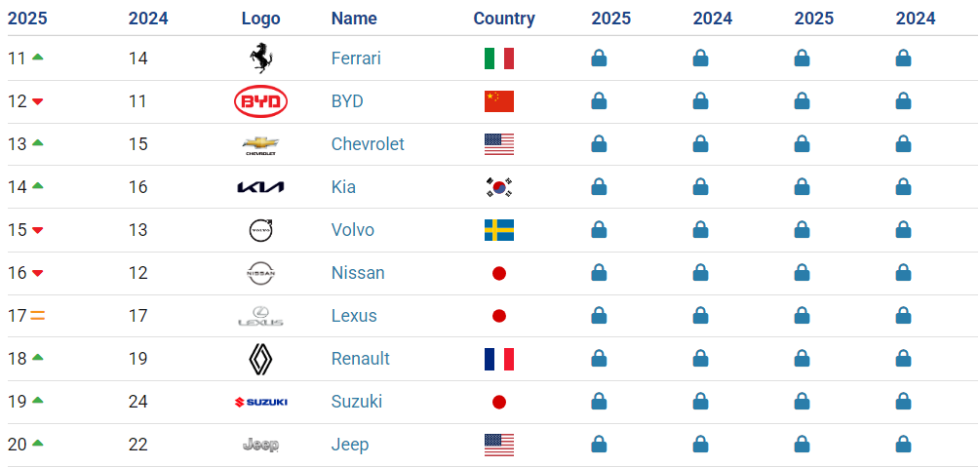The width and height of the screenshot is (980, 467).
Task: Click the first lock icon in BYD row
Action: pyautogui.click(x=599, y=101)
